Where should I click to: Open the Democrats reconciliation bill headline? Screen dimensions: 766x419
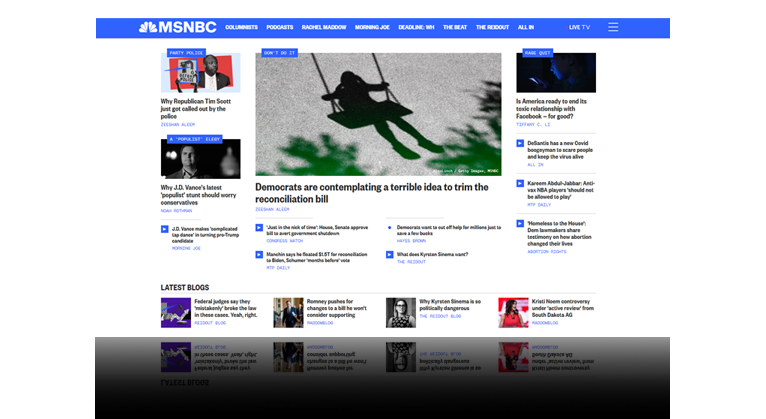click(x=372, y=193)
